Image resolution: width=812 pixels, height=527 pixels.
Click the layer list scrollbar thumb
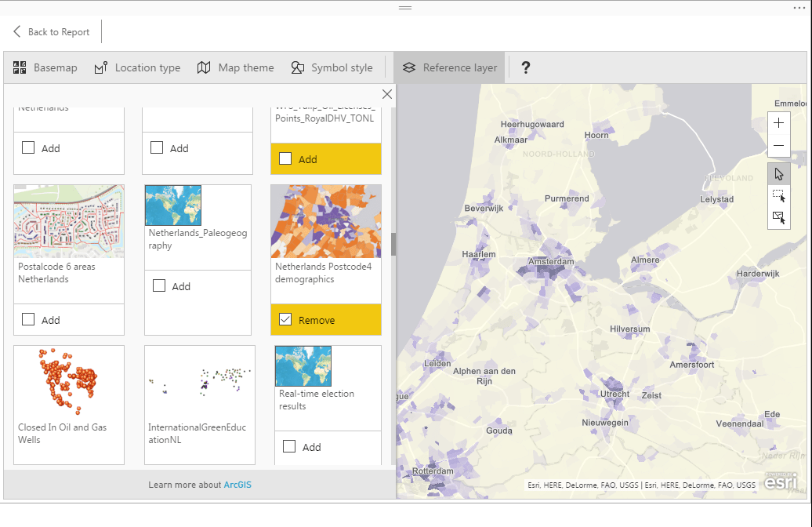(x=393, y=244)
